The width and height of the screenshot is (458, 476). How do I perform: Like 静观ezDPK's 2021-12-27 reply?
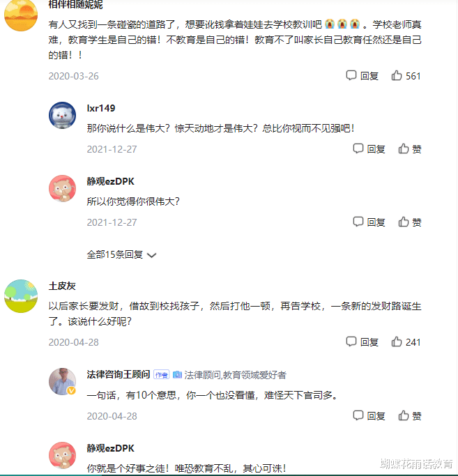(410, 222)
